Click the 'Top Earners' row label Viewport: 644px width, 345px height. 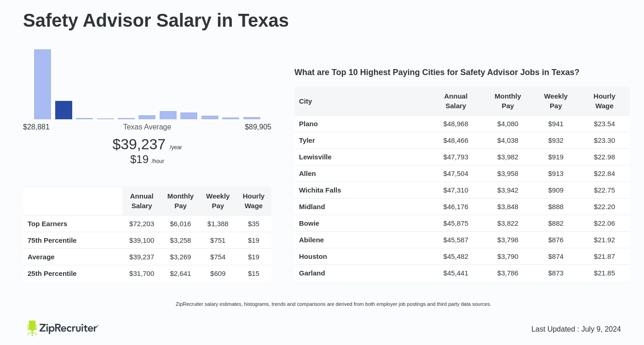tap(47, 224)
